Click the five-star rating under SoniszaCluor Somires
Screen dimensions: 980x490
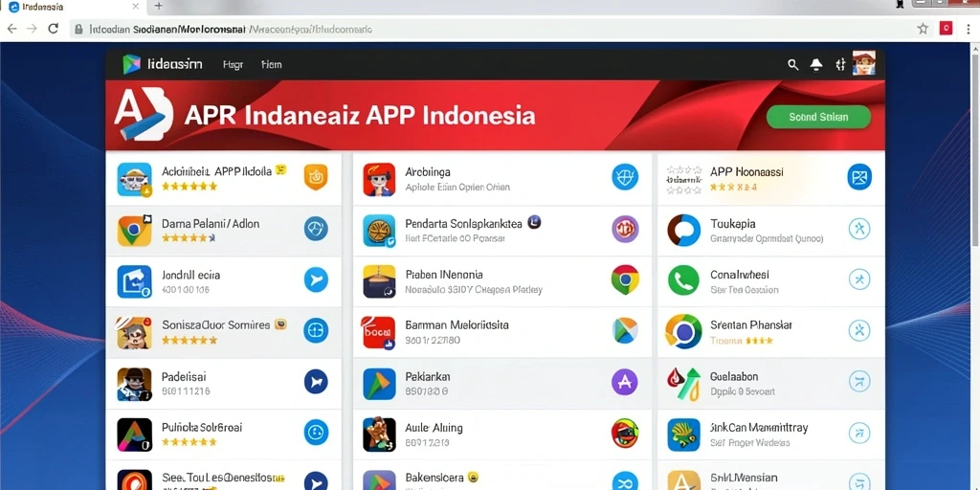tap(189, 341)
